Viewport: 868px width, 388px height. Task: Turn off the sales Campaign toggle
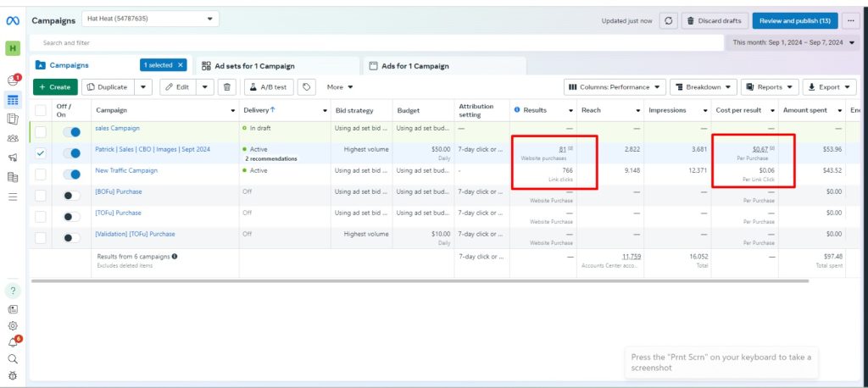[71, 131]
